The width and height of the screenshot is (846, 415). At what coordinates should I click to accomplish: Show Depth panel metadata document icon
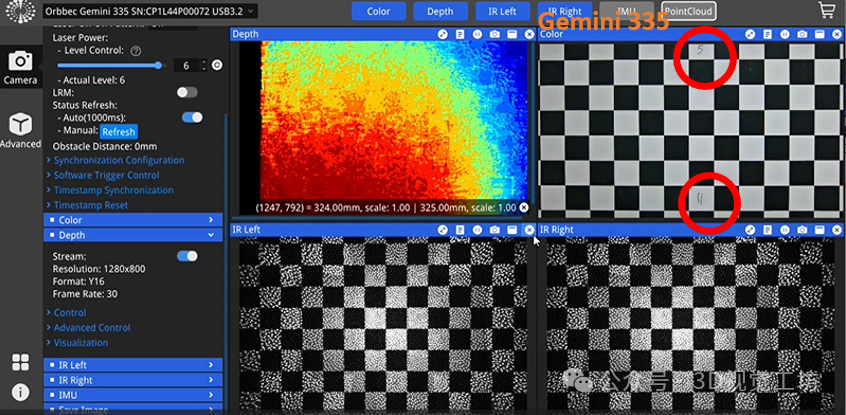coord(460,34)
